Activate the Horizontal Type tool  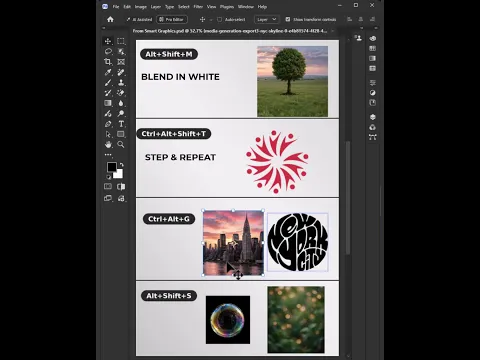coord(121,124)
